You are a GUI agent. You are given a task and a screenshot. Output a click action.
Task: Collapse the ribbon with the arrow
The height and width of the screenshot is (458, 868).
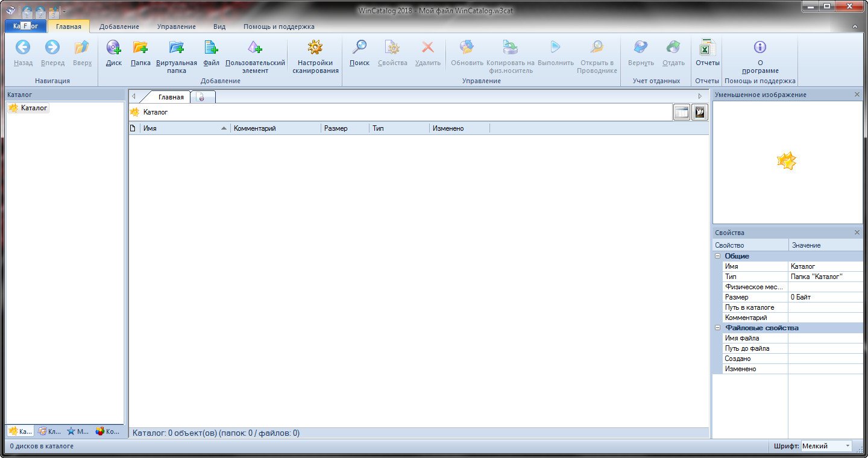click(x=855, y=27)
